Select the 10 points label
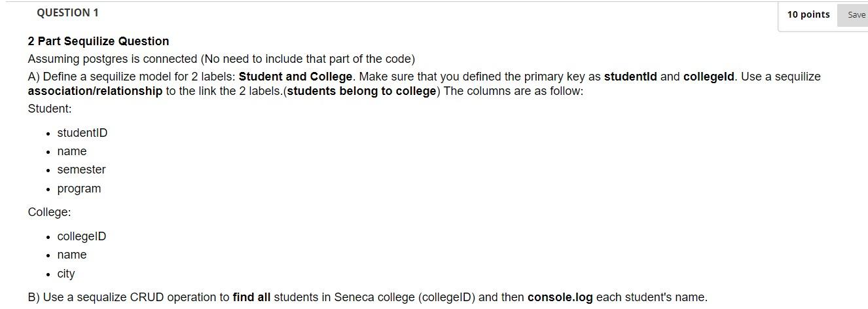868x309 pixels. point(808,14)
